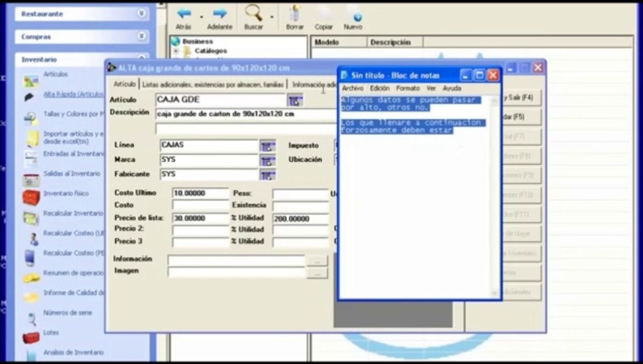
Task: Click the Análisis de Inventario link
Action: point(73,352)
